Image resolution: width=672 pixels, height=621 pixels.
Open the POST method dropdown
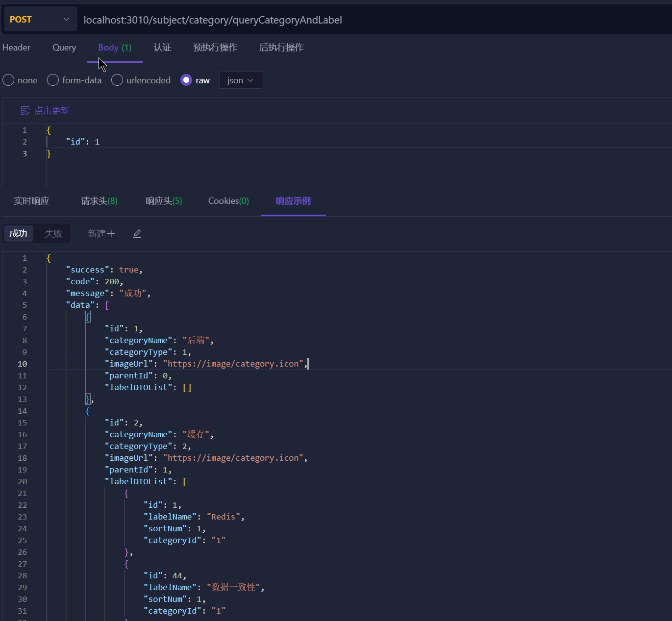click(x=40, y=20)
